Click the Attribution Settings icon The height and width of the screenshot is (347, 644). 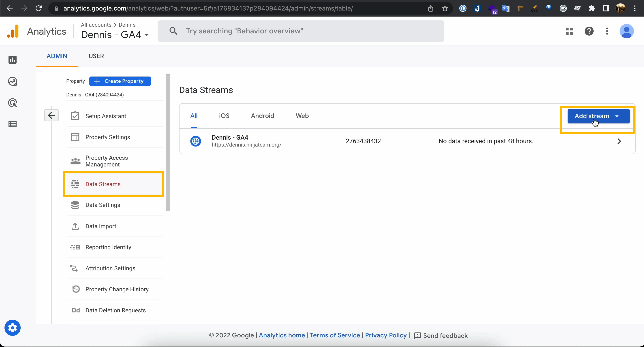74,268
